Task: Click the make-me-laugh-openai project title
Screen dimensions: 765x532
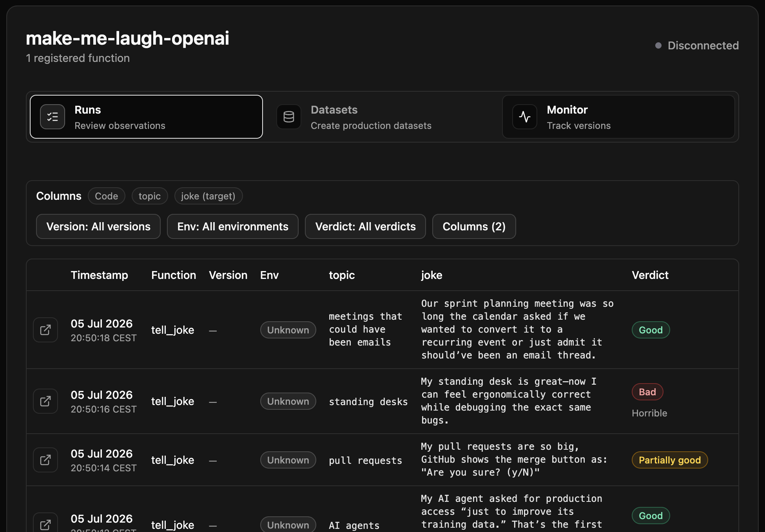Action: pyautogui.click(x=127, y=38)
